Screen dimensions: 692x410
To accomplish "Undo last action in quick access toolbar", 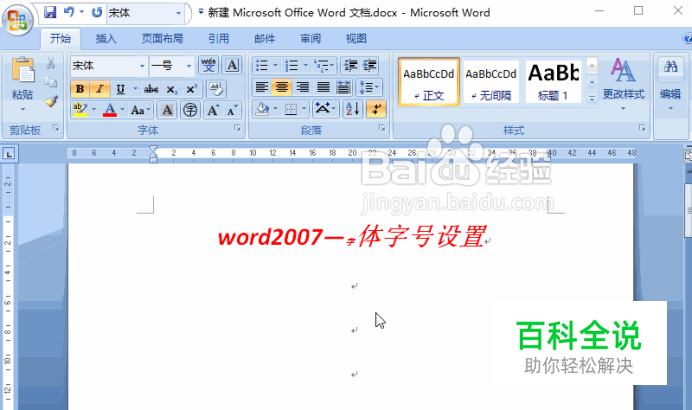I will 68,12.
